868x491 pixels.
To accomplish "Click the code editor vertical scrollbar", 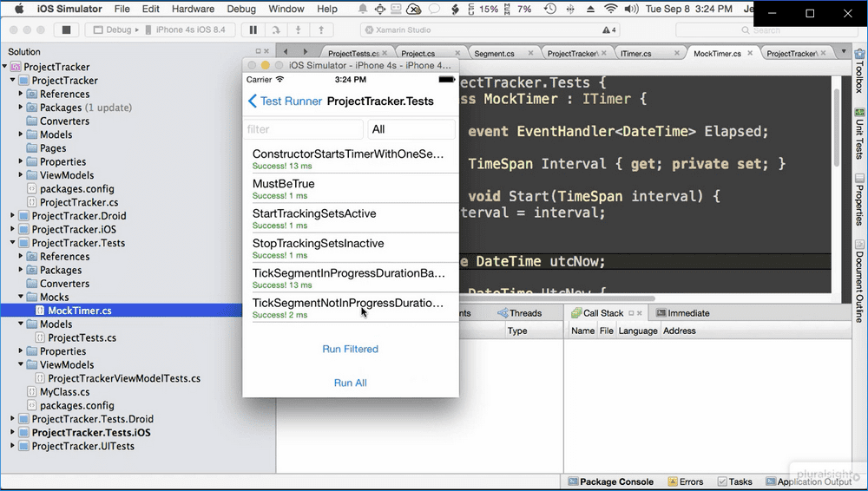I will (x=836, y=128).
